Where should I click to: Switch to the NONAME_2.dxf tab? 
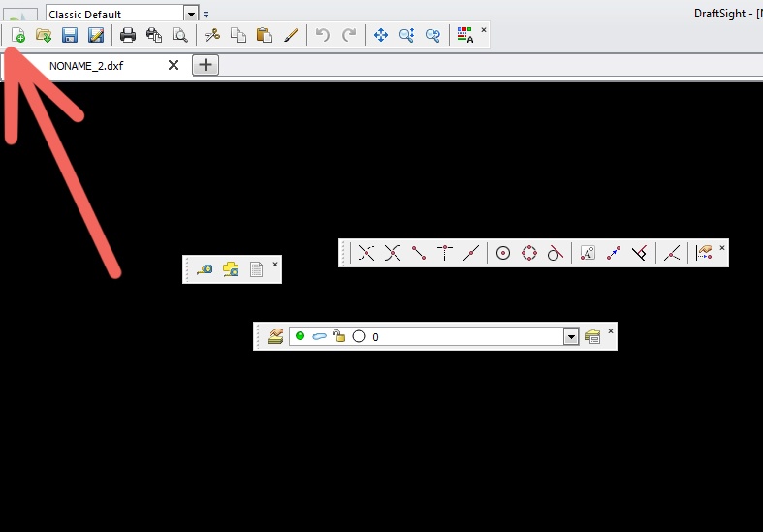click(86, 66)
